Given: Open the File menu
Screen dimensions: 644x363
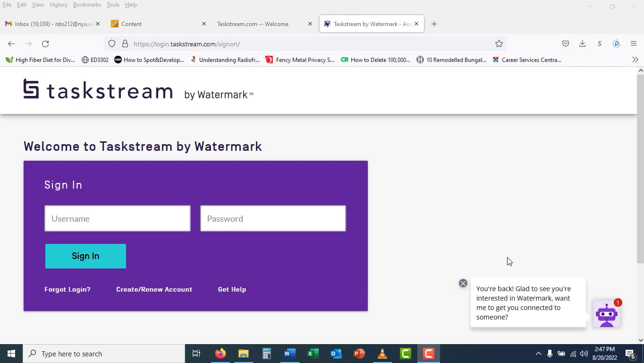Looking at the screenshot, I should click(x=7, y=5).
